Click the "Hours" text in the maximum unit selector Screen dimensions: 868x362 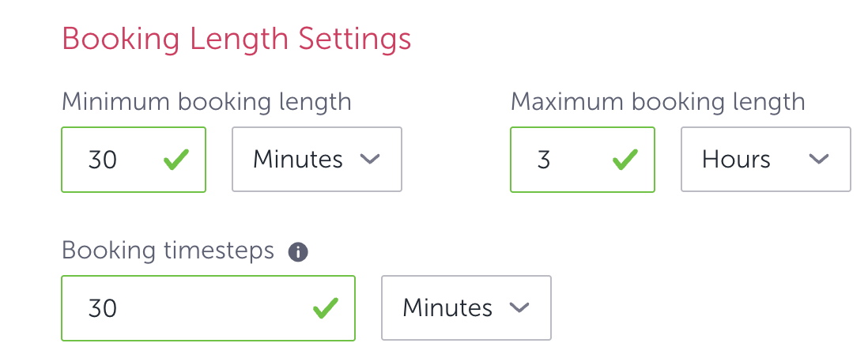click(x=736, y=160)
